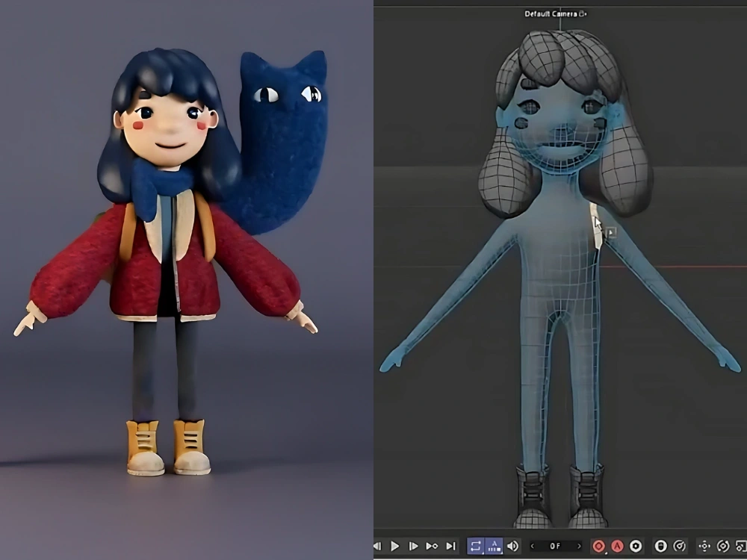Click the Default Camera label in viewport
The image size is (747, 560).
(551, 13)
